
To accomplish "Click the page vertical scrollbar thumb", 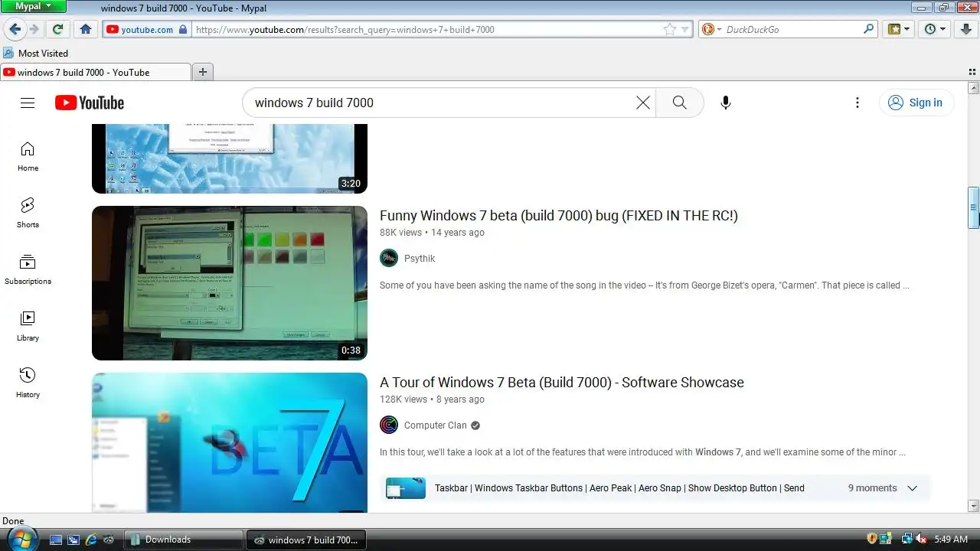I will pyautogui.click(x=974, y=207).
